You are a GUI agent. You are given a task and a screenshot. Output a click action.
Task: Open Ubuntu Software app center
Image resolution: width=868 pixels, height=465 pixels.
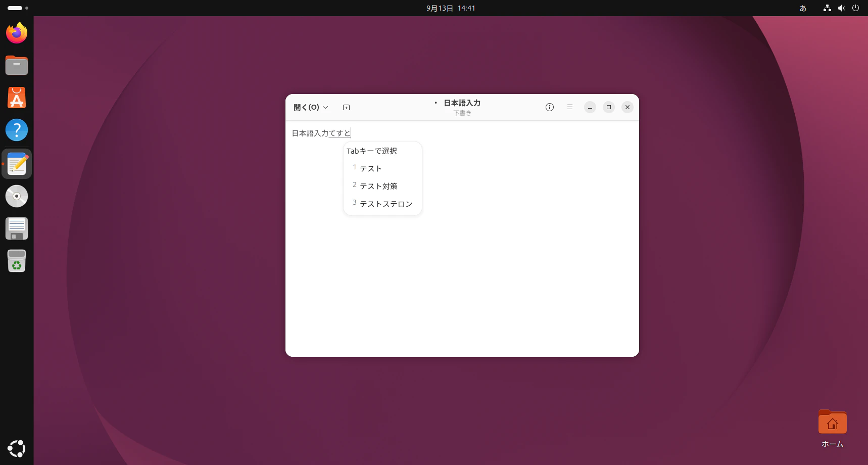click(17, 98)
